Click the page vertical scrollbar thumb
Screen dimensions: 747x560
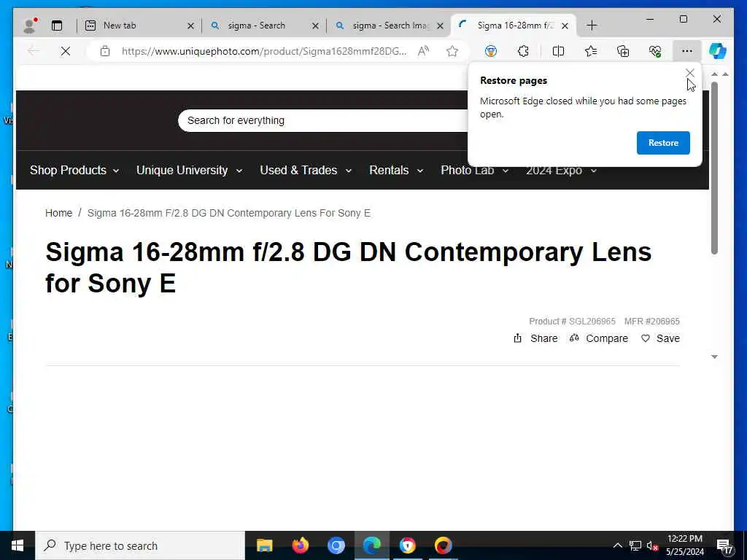tap(714, 168)
